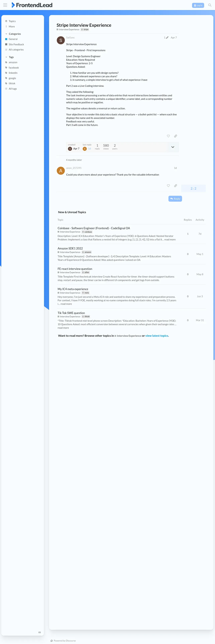Click the last reply 1d link

pos(89,148)
